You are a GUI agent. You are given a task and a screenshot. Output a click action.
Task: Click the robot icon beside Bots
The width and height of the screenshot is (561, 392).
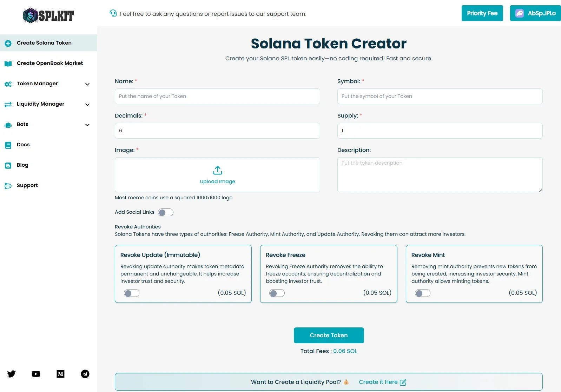tap(8, 125)
